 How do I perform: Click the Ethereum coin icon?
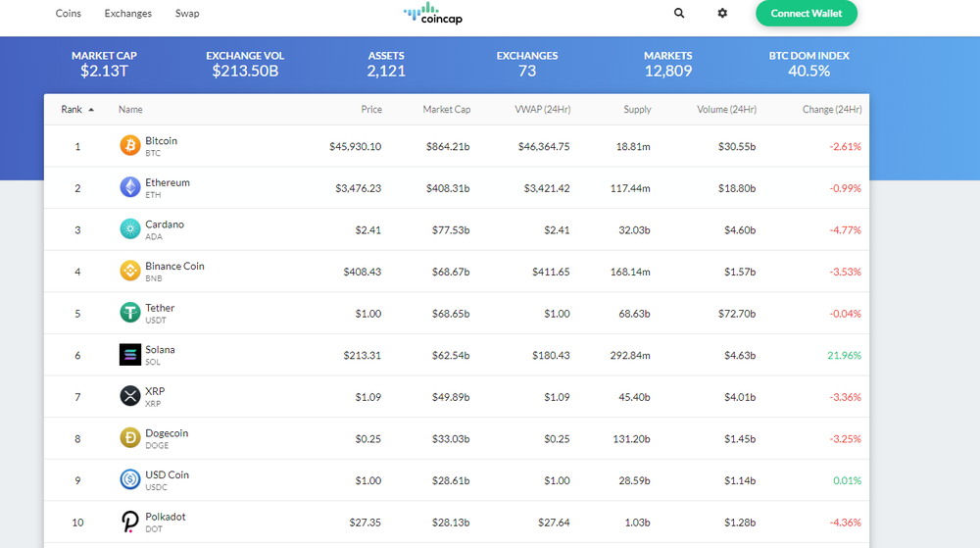(130, 187)
